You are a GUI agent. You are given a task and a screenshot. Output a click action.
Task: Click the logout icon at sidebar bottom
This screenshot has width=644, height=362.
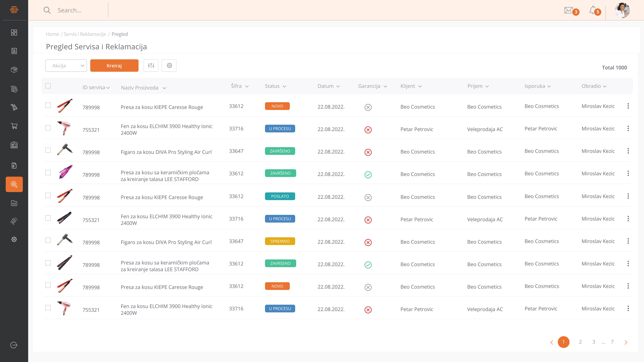(x=14, y=345)
